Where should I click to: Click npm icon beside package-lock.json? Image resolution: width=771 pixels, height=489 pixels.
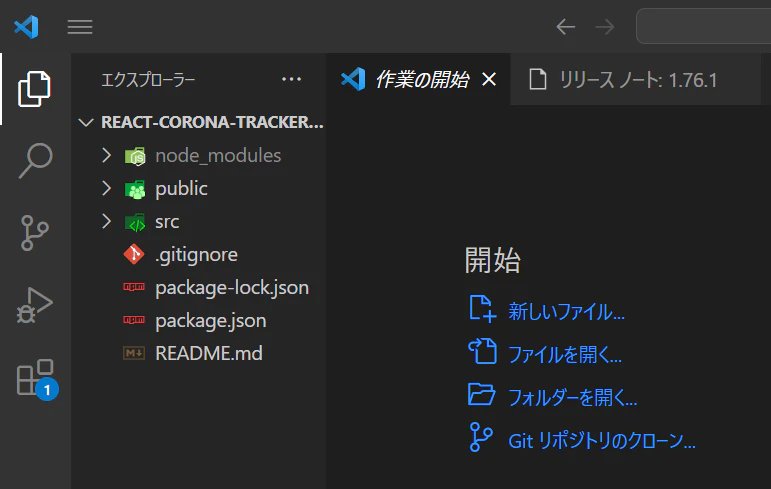point(134,287)
